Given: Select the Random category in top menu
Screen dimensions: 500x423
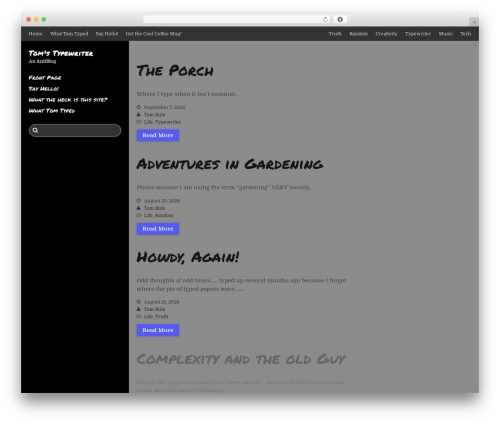Looking at the screenshot, I should pyautogui.click(x=359, y=34).
